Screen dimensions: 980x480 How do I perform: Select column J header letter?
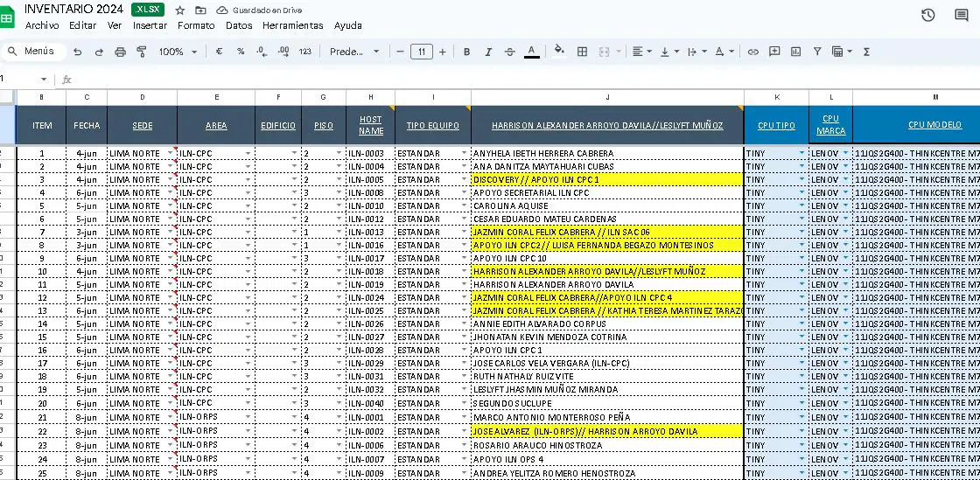pos(607,97)
